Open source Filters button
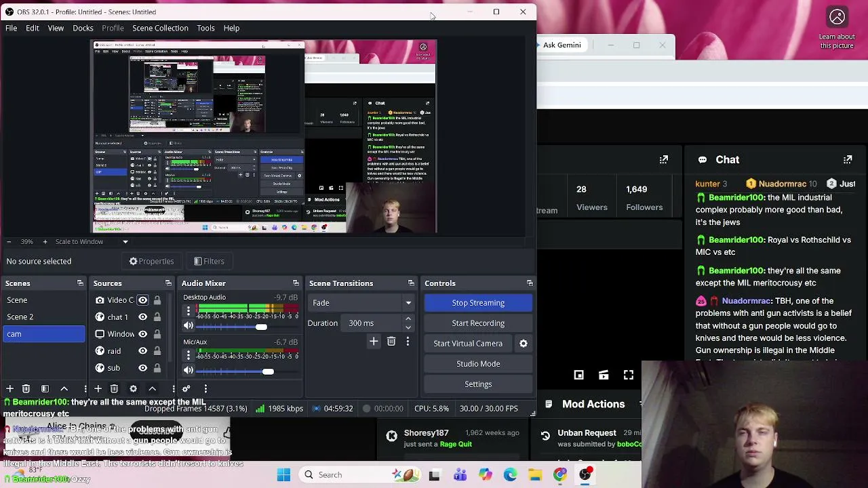Image resolution: width=868 pixels, height=488 pixels. (209, 261)
